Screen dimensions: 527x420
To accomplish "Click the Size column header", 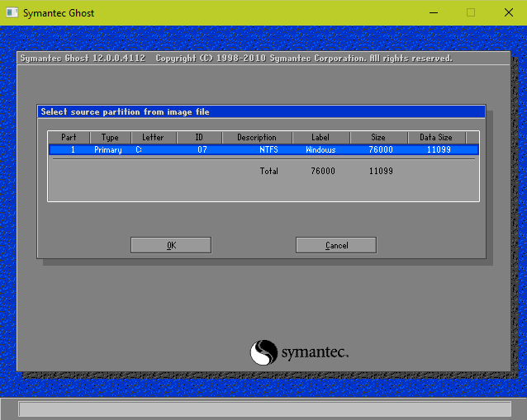I will [x=379, y=137].
